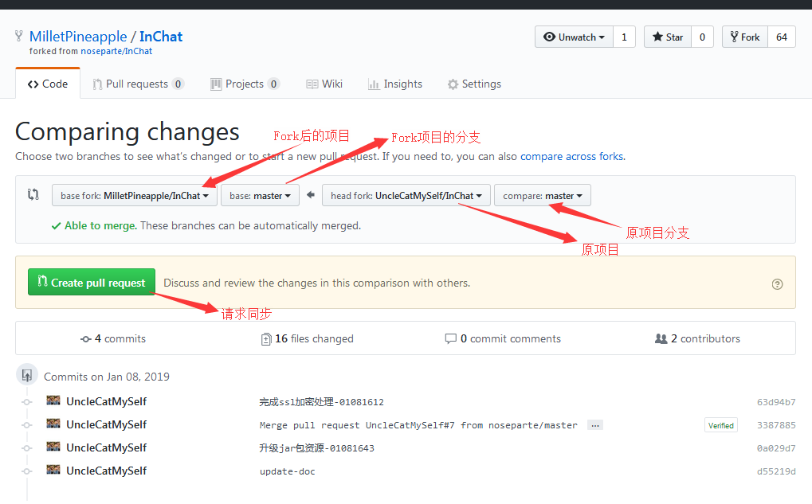The image size is (812, 504).
Task: Open UncleCatMySelf author on d55219d commit row
Action: tap(106, 471)
